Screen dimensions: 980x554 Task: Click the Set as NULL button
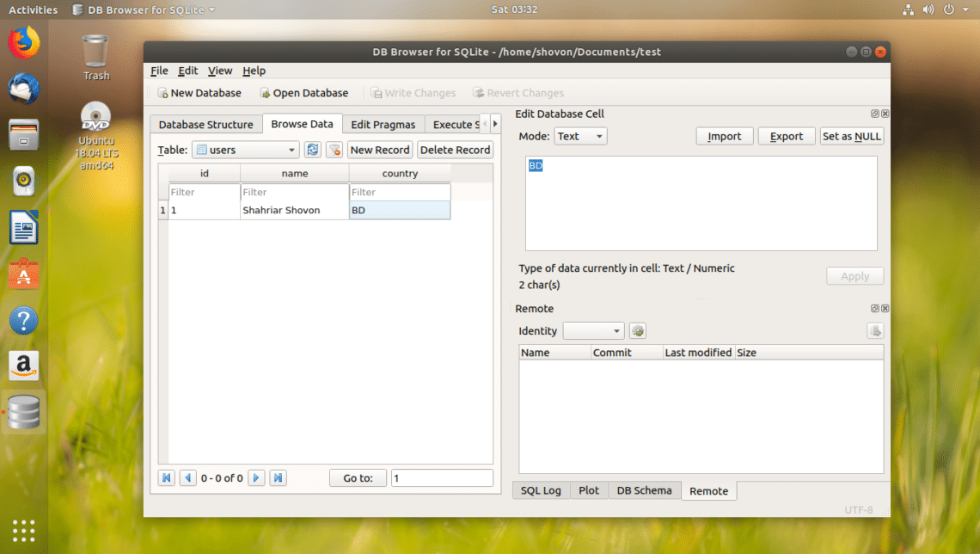(x=852, y=135)
